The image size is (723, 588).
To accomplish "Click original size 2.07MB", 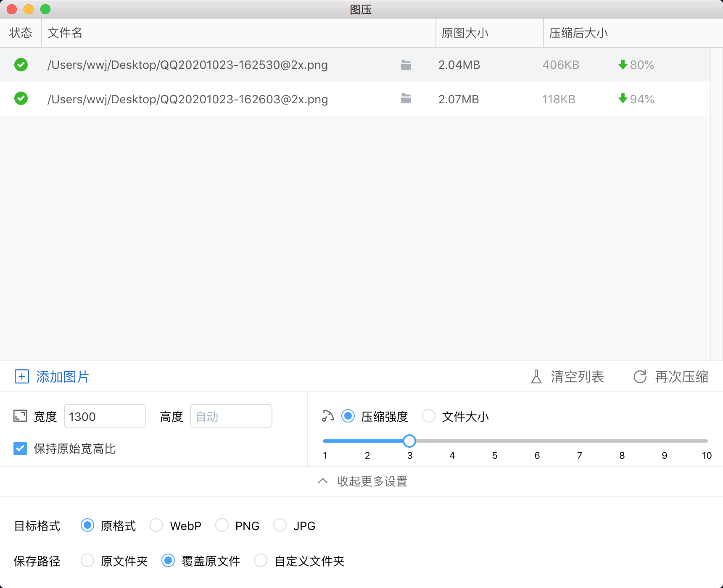I will point(459,99).
